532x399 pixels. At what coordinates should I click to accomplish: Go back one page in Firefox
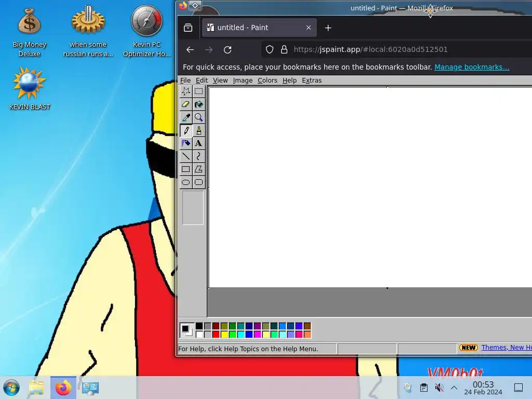[x=190, y=50]
